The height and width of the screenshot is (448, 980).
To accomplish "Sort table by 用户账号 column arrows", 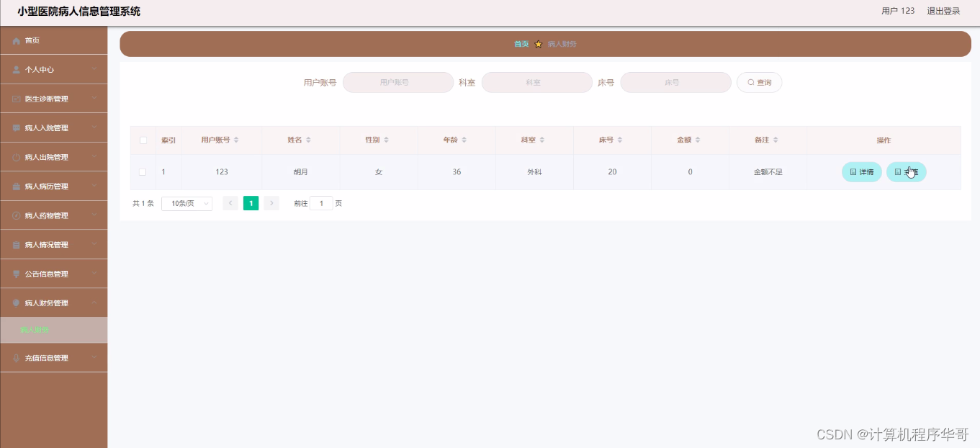I will [236, 140].
